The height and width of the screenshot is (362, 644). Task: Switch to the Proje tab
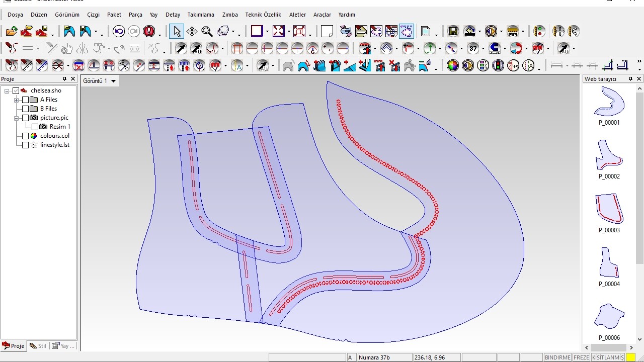click(14, 346)
